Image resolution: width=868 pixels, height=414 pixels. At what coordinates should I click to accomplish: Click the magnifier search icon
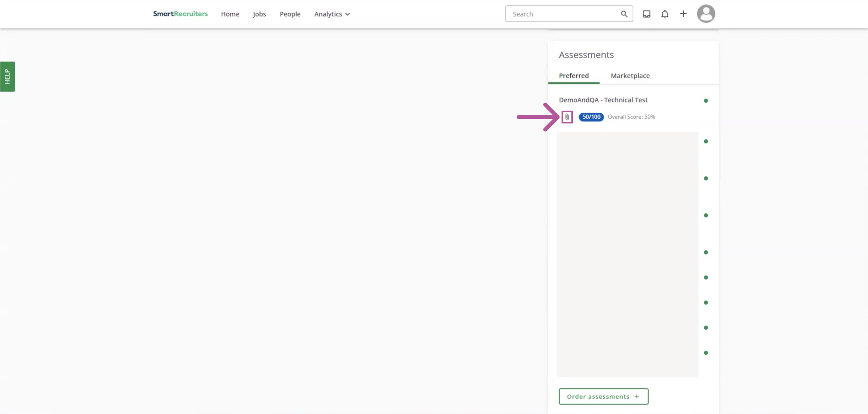tap(624, 14)
